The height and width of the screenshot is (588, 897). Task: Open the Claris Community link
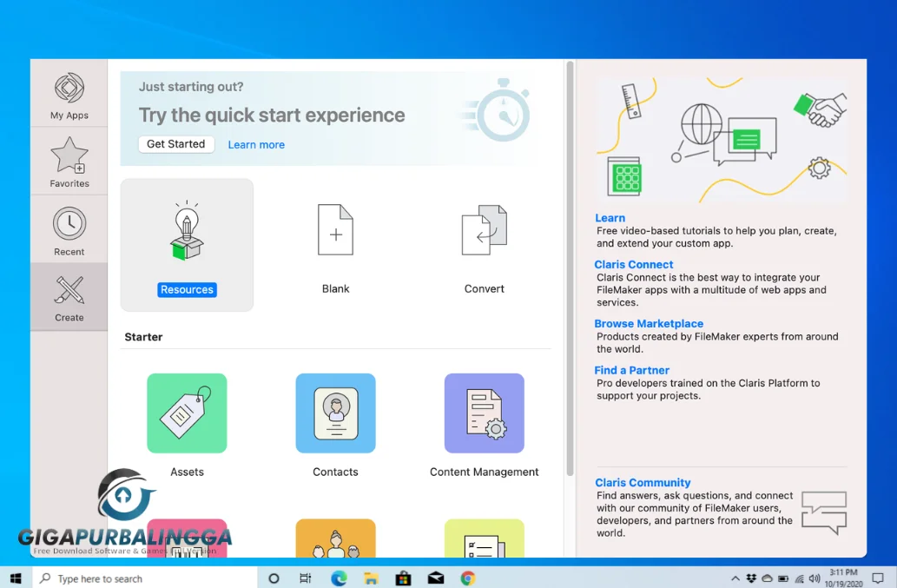click(x=643, y=483)
